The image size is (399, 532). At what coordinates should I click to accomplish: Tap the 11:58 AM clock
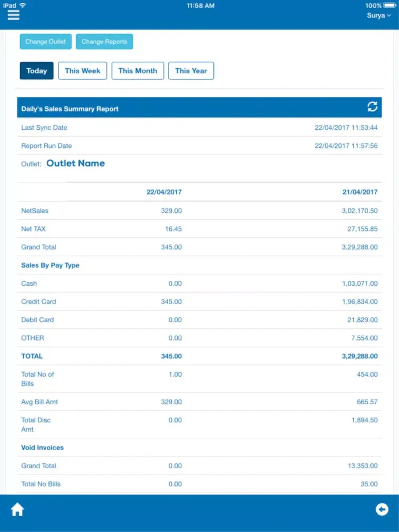(x=200, y=5)
